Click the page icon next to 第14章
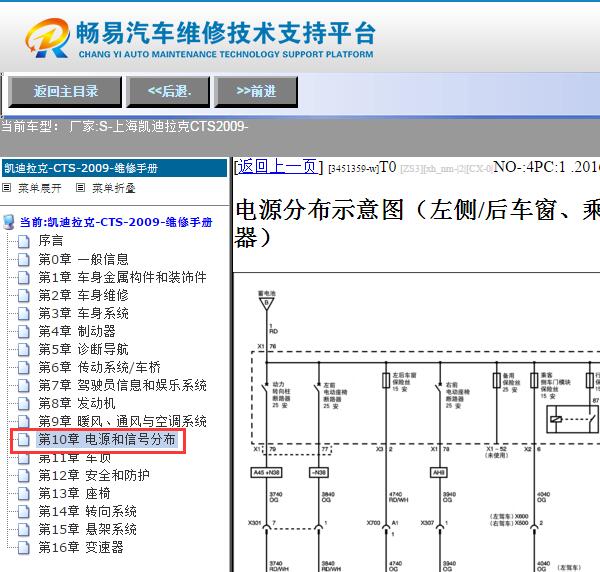The image size is (600, 572). [x=24, y=511]
